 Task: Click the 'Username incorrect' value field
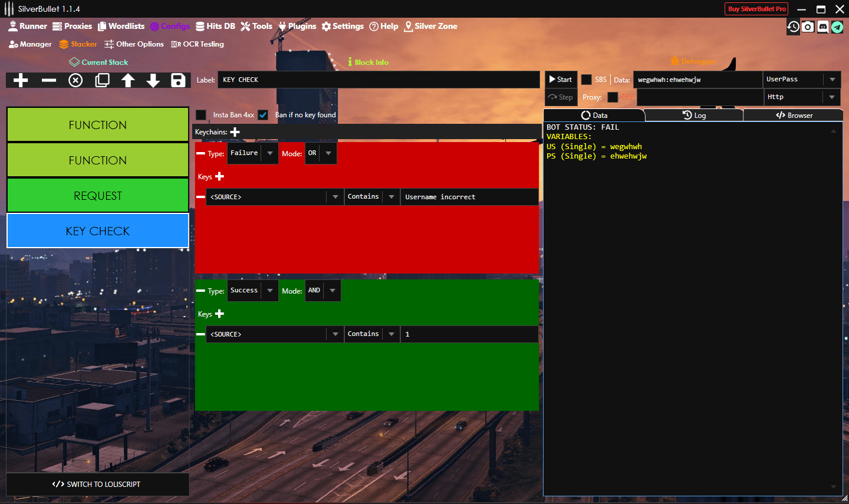pyautogui.click(x=469, y=197)
